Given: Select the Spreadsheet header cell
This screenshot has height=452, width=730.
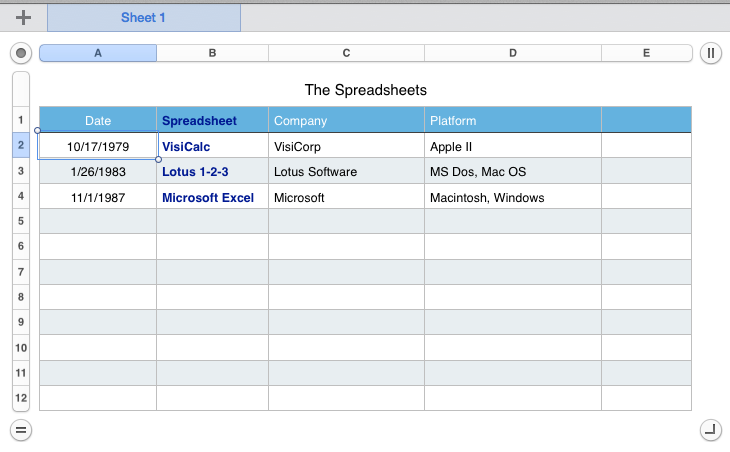Looking at the screenshot, I should pos(212,120).
